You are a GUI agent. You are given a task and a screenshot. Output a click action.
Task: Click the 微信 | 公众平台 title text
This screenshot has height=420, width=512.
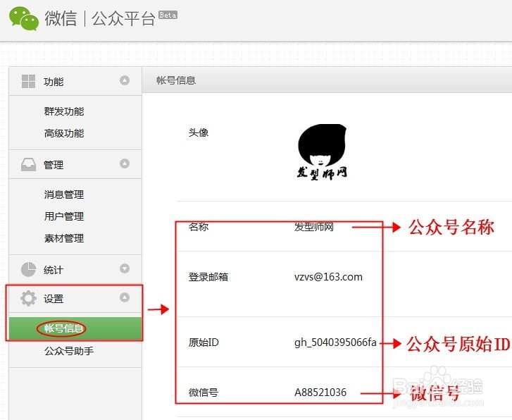click(99, 18)
